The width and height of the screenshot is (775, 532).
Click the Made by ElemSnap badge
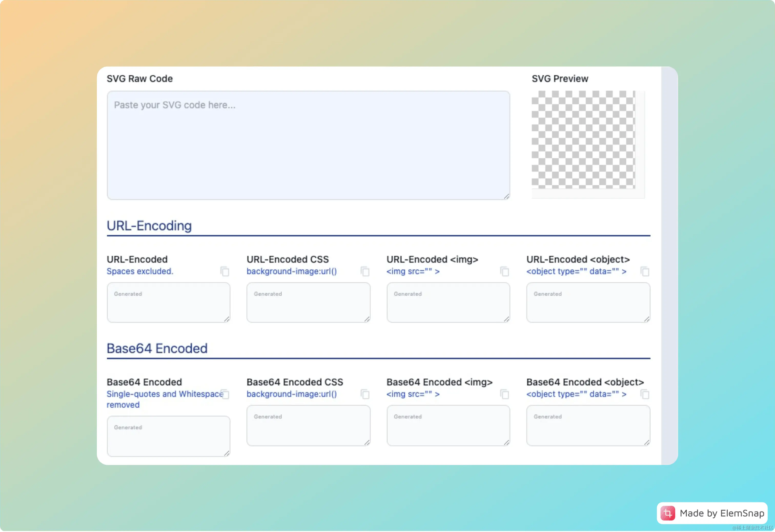pos(712,513)
